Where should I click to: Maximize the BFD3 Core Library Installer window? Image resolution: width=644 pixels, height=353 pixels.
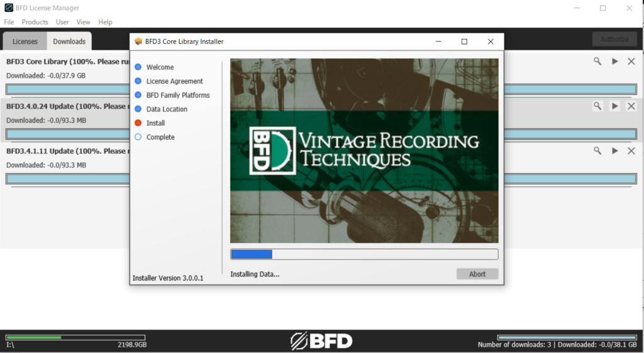click(464, 42)
